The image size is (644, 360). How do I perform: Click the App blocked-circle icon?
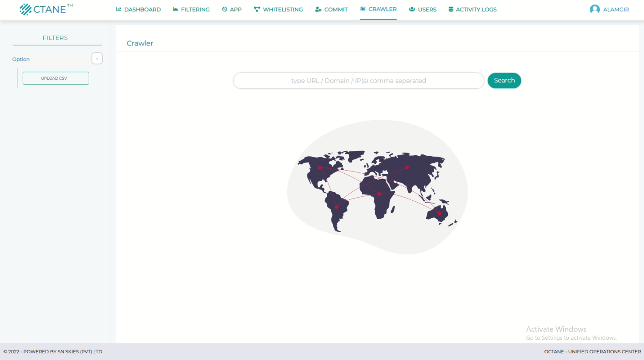click(x=225, y=9)
